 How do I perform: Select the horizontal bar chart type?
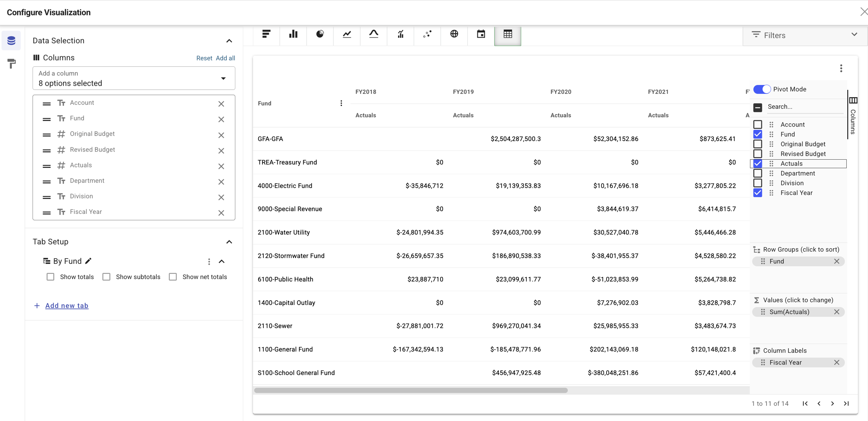tap(266, 34)
